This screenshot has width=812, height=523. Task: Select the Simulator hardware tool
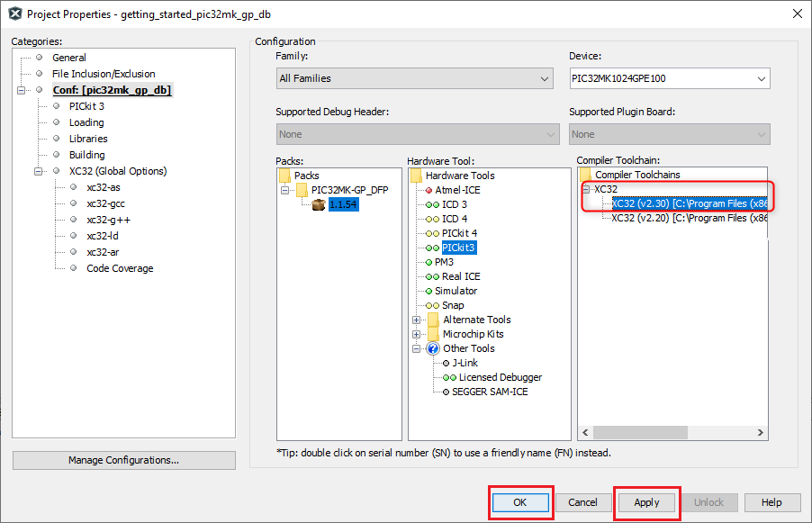456,291
